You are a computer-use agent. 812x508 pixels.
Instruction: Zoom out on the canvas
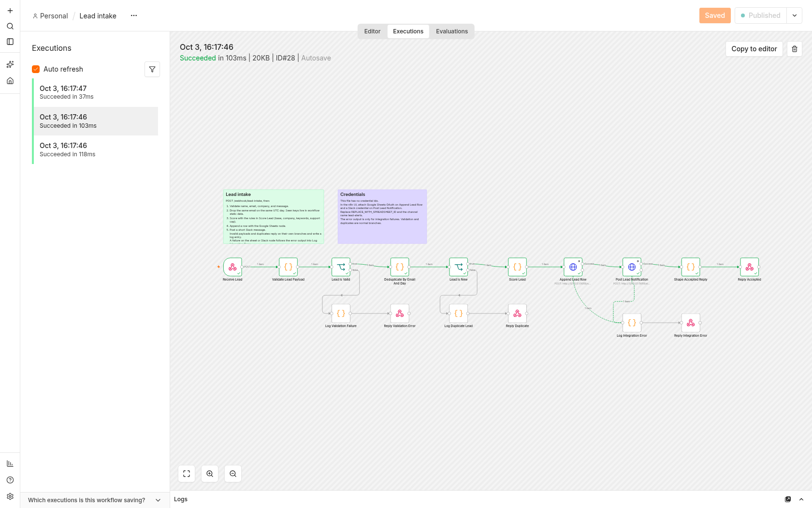click(x=233, y=474)
